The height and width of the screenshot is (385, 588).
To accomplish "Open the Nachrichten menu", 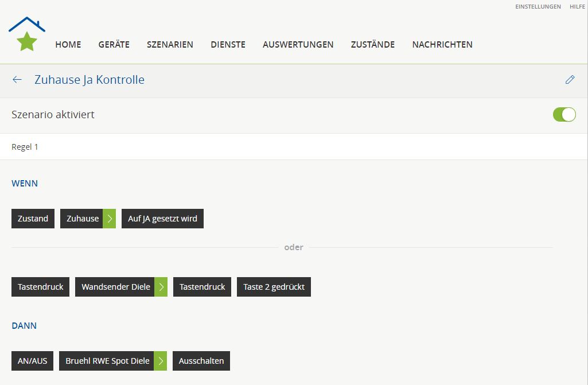I will [442, 45].
